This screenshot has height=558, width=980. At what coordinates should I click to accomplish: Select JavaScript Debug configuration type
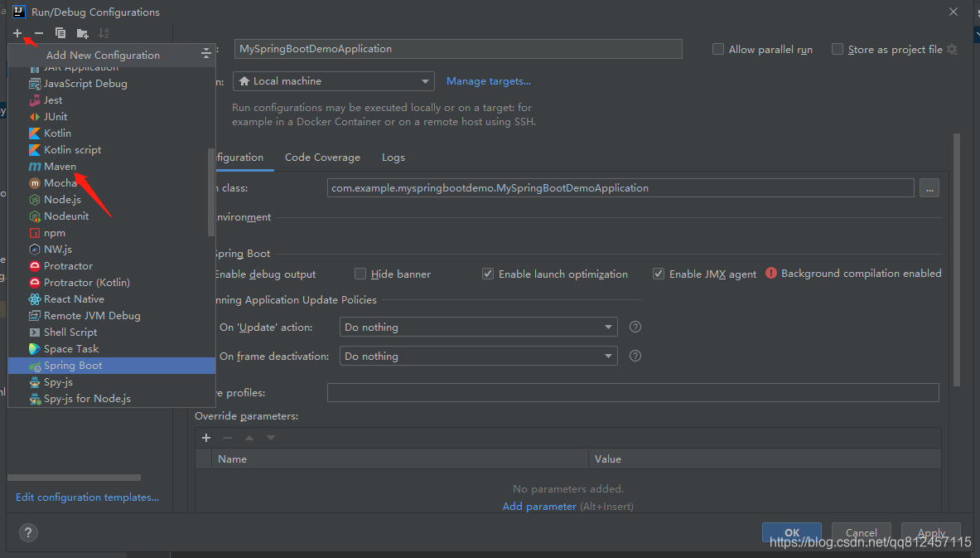point(111,83)
